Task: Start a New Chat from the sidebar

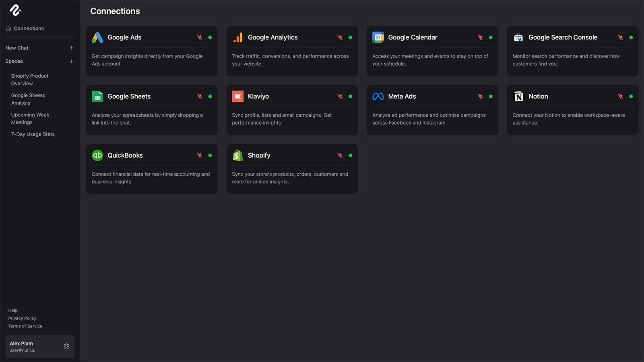Action: tap(17, 48)
